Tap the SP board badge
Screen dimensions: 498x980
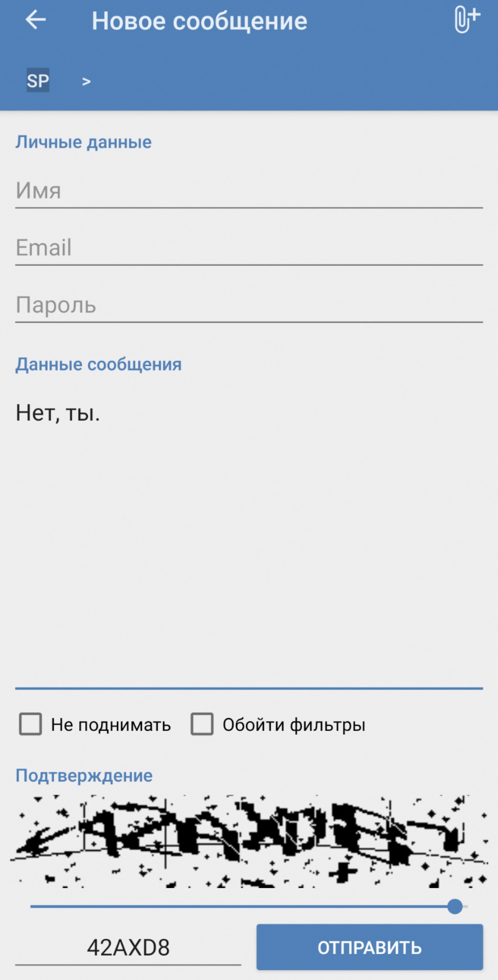[38, 80]
